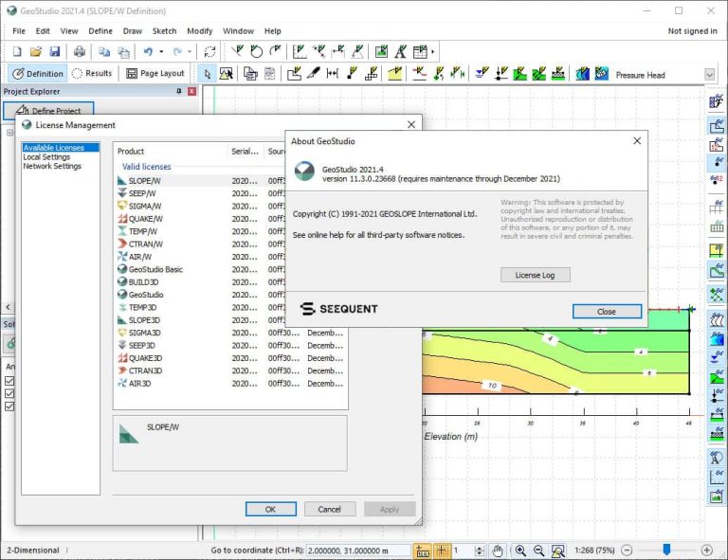Screen dimensions: 728x560
Task: Open the Undo history dropdown arrow
Action: [x=161, y=51]
